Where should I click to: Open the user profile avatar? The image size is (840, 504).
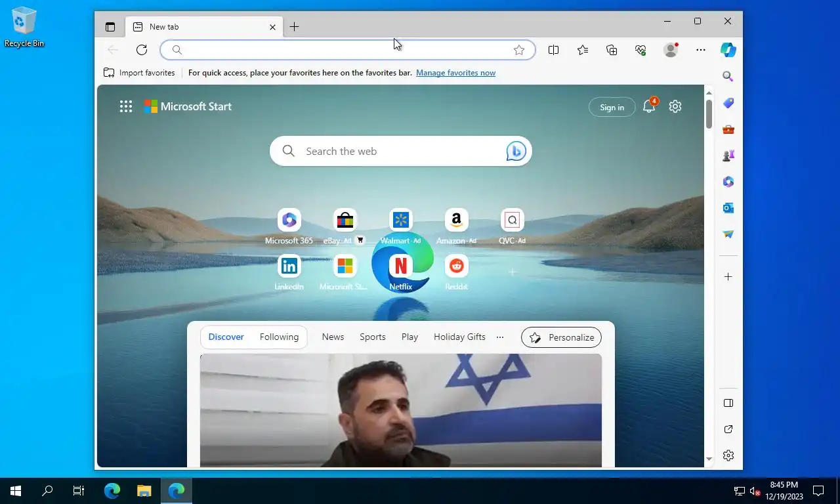[671, 50]
